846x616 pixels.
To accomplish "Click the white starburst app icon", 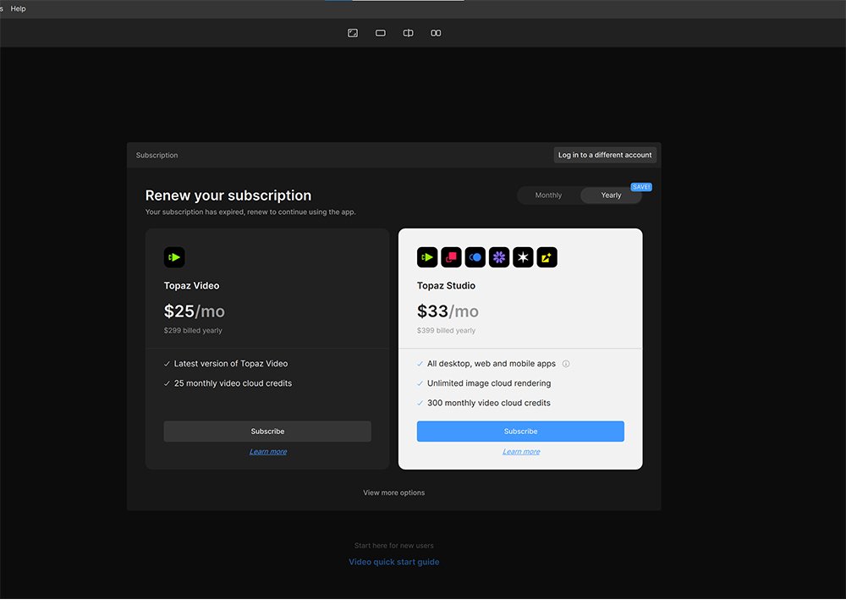I will 523,257.
